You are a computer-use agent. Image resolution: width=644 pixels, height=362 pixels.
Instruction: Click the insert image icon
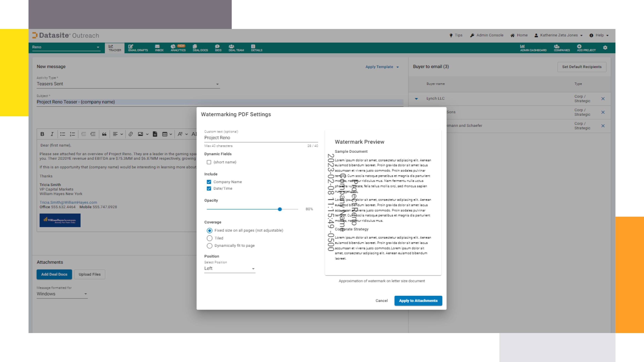coord(140,134)
